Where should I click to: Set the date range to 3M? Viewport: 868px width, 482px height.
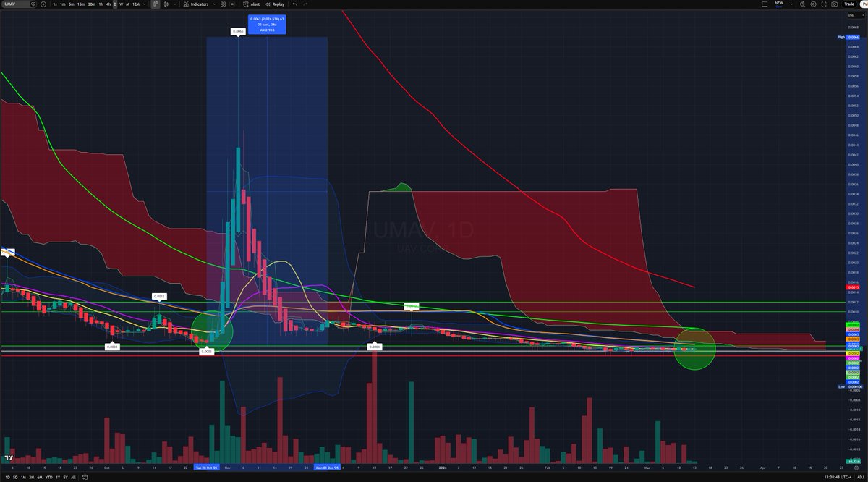pyautogui.click(x=31, y=478)
